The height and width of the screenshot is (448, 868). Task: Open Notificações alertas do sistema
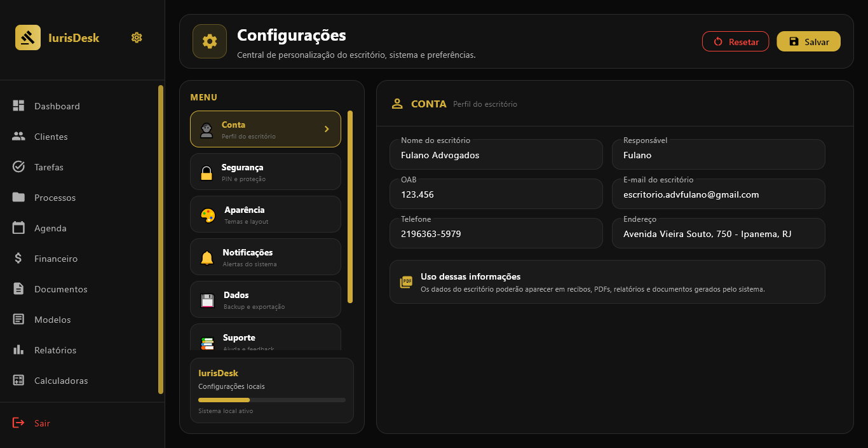tap(266, 257)
